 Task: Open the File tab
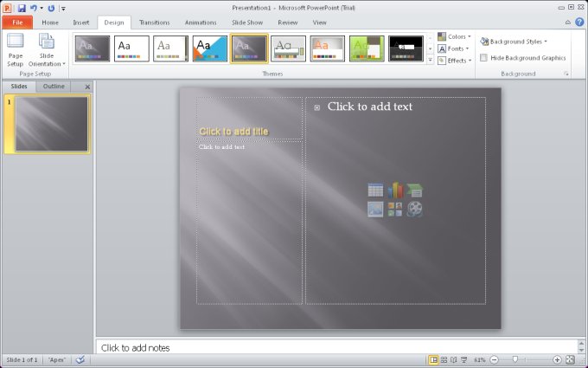pyautogui.click(x=17, y=23)
